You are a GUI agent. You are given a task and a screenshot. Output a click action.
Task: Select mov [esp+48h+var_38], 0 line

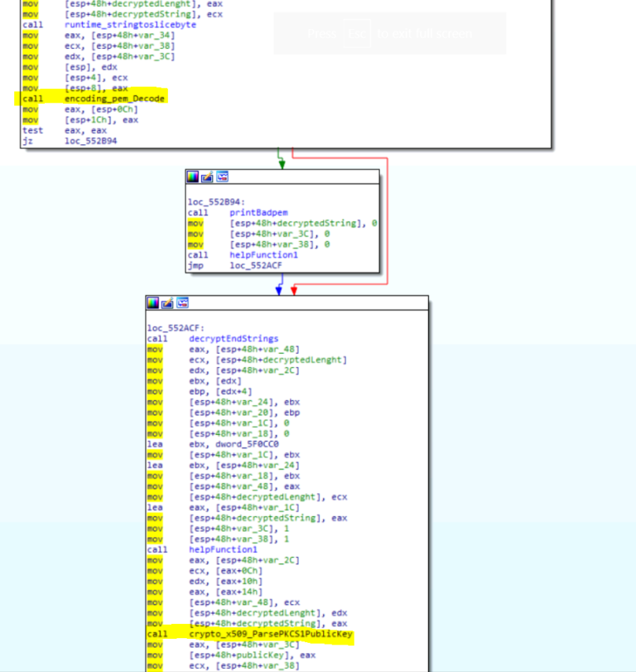pyautogui.click(x=258, y=244)
